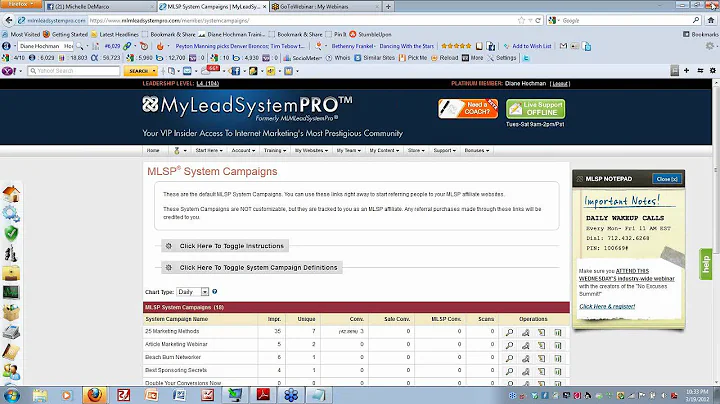
Task: Open the blue gears icon in the left sidebar
Action: click(11, 214)
